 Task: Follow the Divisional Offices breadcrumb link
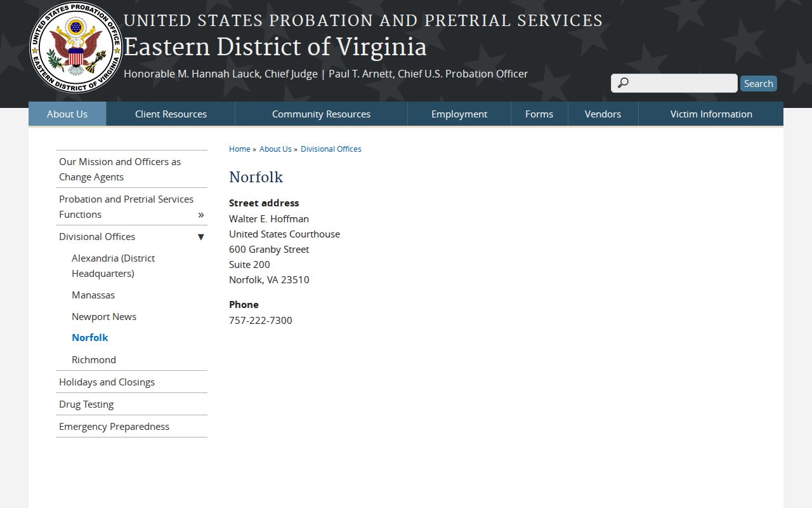click(x=331, y=149)
